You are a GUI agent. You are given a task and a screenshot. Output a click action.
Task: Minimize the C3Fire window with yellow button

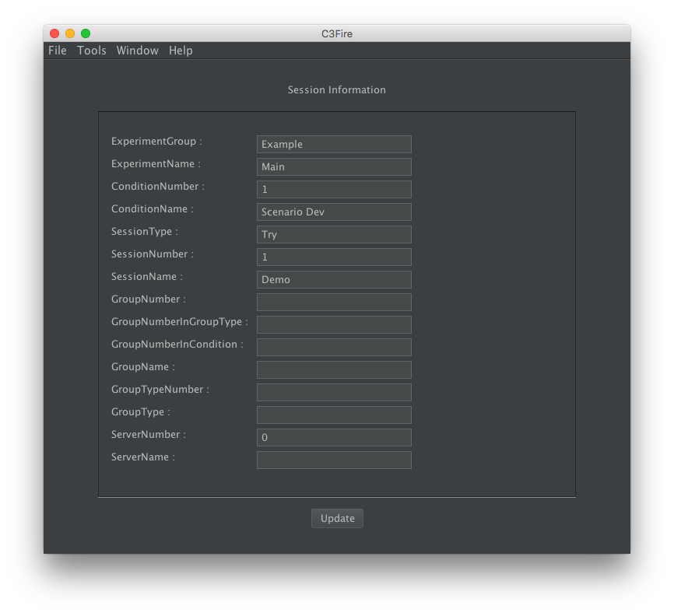point(70,33)
